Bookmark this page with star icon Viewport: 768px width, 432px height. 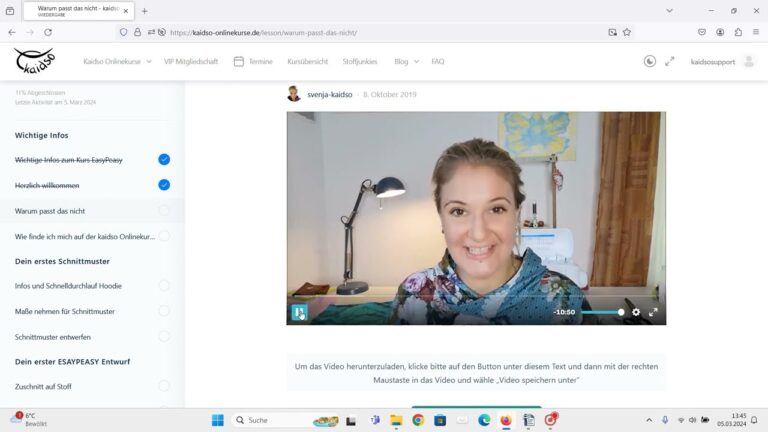tap(627, 32)
